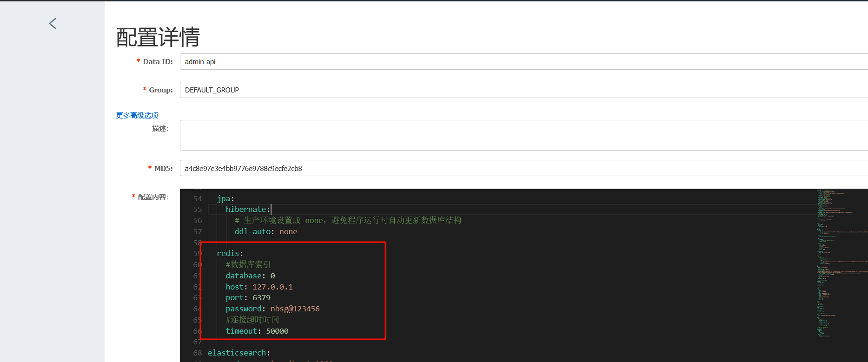Click the 'timeout: 50000' line
868x362 pixels.
point(257,331)
